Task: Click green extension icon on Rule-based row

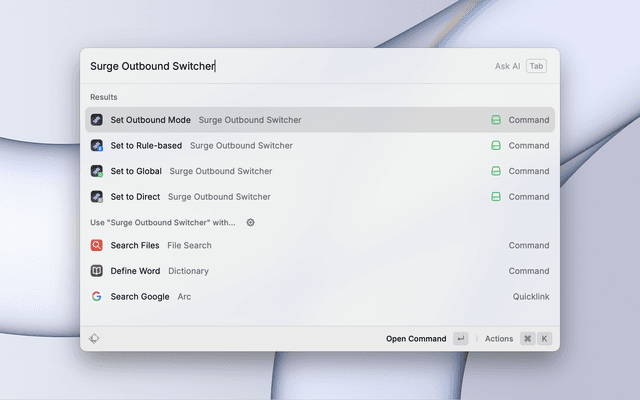Action: tap(496, 145)
